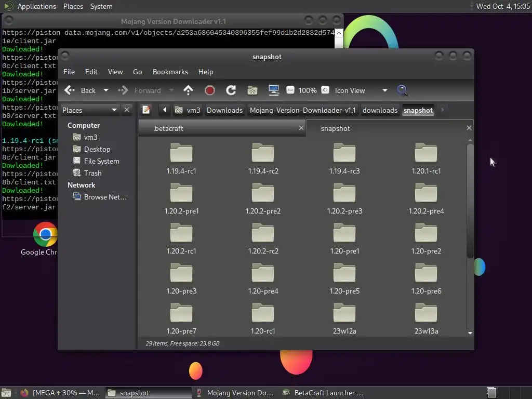The height and width of the screenshot is (399, 532).
Task: Open the Back history dropdown arrow
Action: 106,90
